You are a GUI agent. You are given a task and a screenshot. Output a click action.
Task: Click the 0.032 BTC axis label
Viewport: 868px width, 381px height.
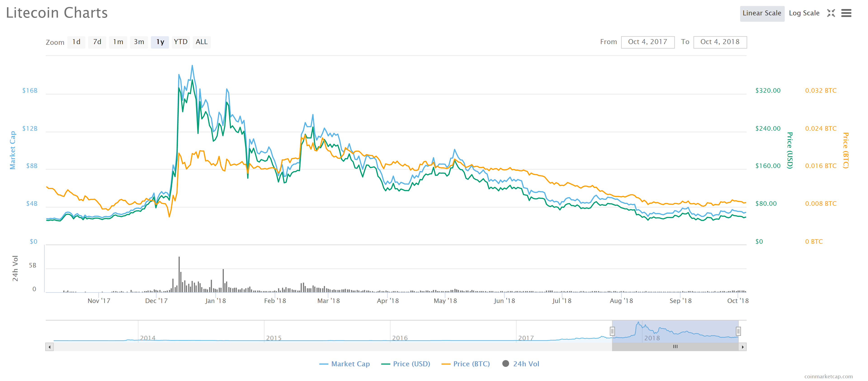821,90
